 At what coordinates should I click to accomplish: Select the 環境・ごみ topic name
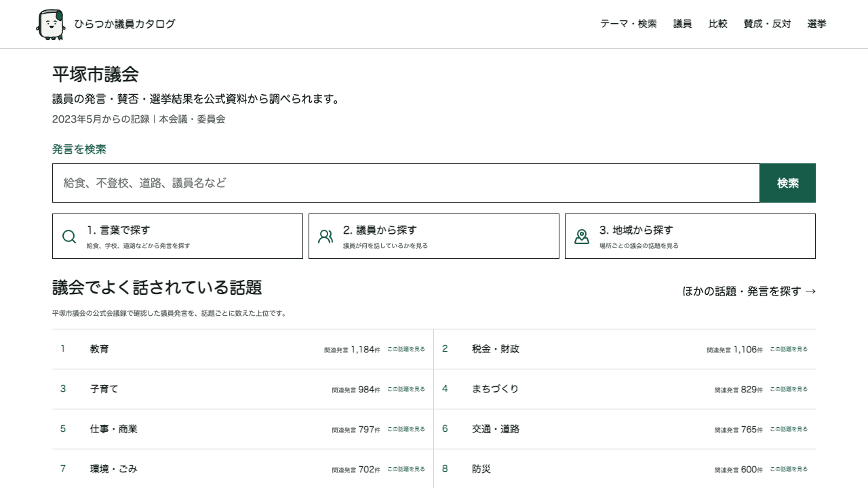pos(114,469)
